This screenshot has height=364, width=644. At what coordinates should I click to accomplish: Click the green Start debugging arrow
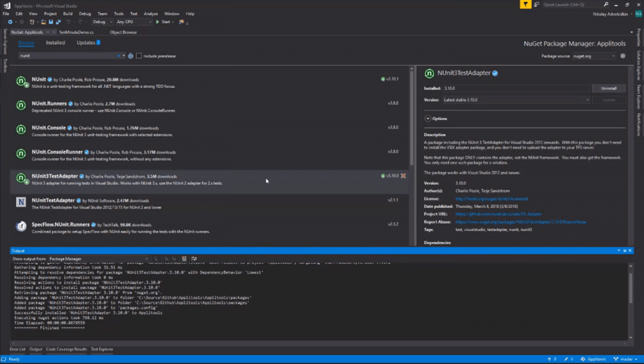coord(158,22)
